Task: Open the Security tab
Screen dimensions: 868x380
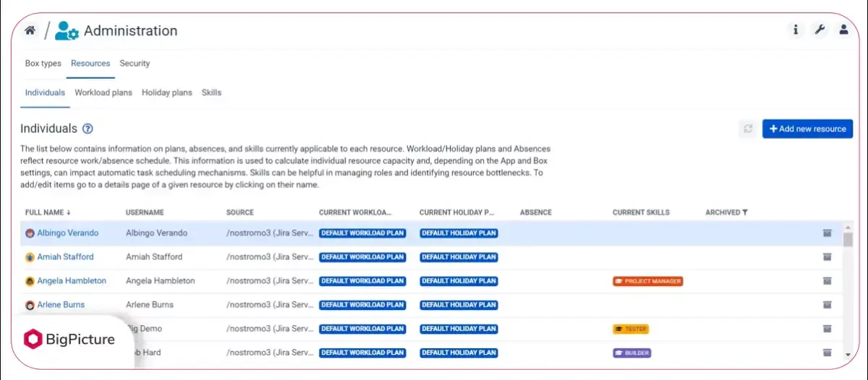Action: tap(135, 64)
